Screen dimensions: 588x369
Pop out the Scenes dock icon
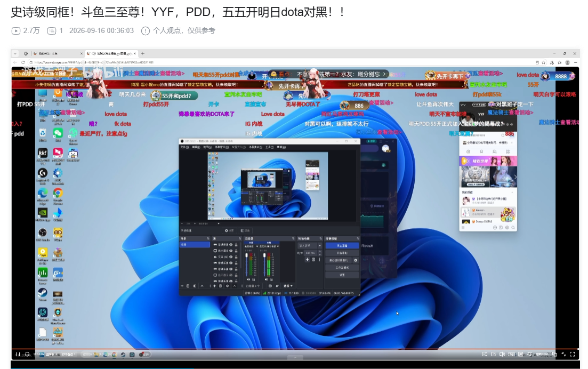(208, 238)
